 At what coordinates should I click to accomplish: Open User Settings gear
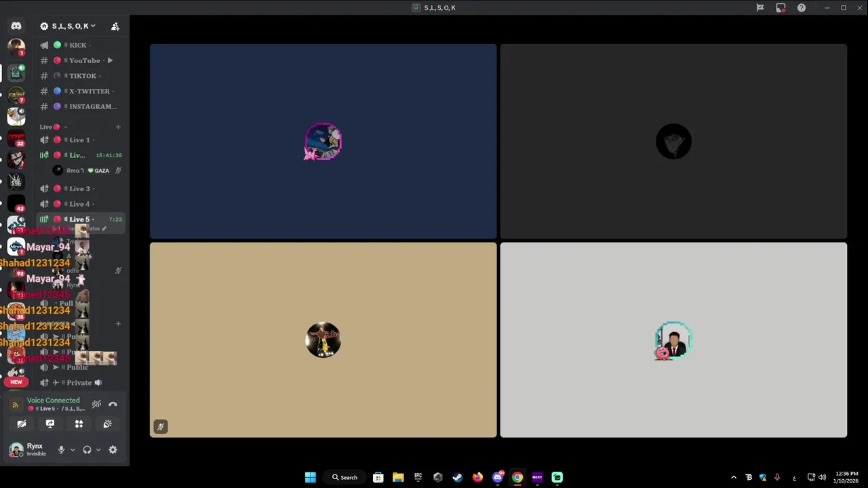tap(113, 449)
